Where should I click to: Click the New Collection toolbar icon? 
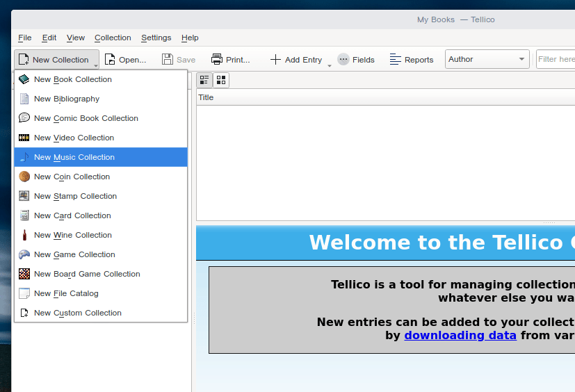click(x=24, y=59)
